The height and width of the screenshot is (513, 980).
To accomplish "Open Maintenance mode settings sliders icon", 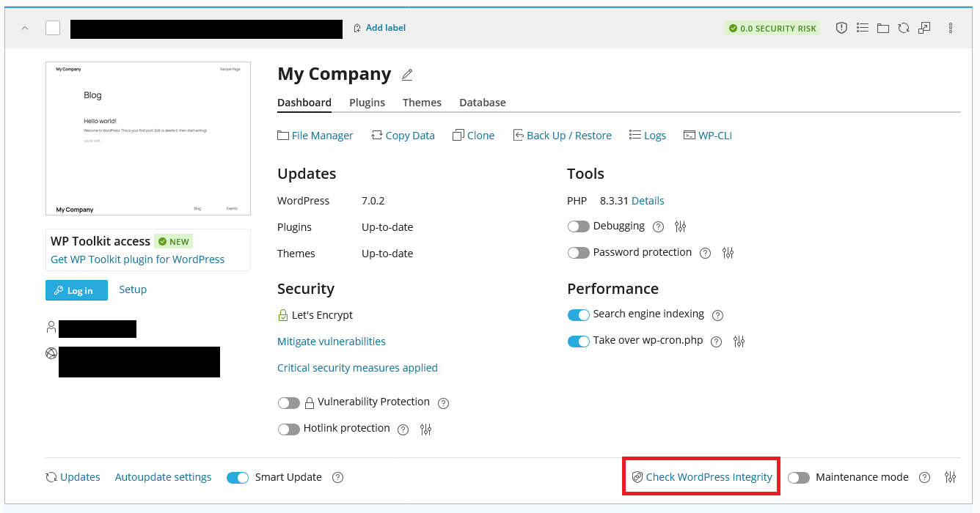I will [x=951, y=477].
